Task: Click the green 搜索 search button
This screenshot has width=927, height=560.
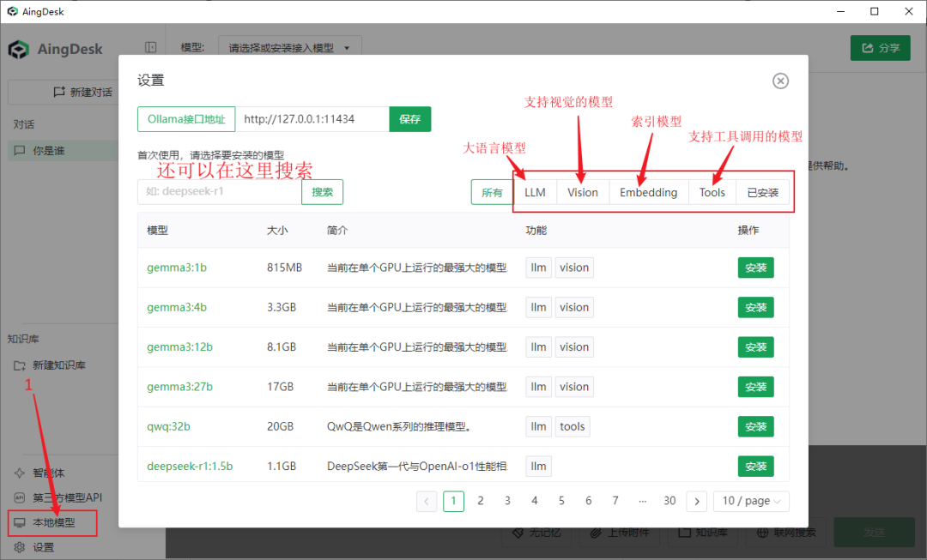Action: 322,192
